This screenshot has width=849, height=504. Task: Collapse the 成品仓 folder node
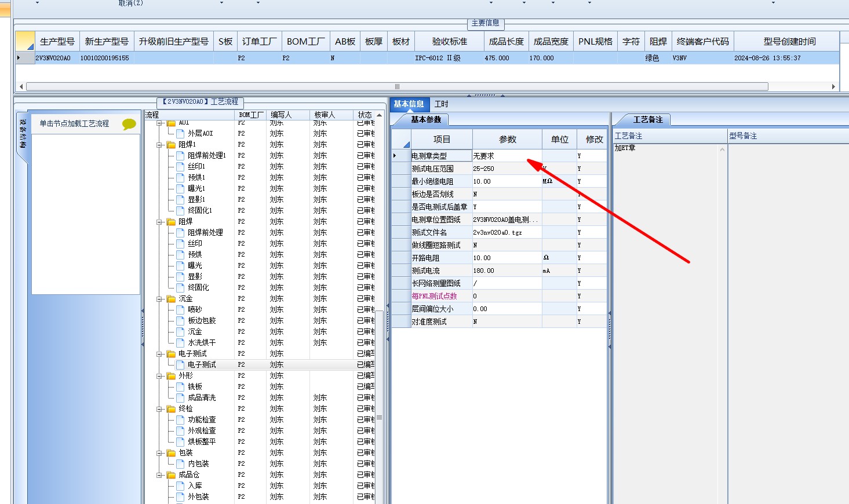click(x=159, y=475)
